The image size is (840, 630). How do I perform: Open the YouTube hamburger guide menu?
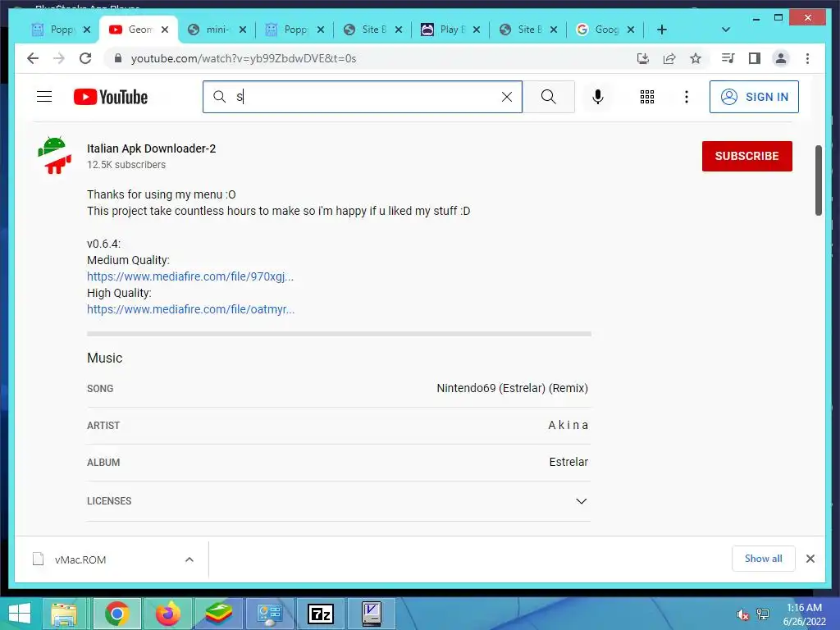(44, 97)
